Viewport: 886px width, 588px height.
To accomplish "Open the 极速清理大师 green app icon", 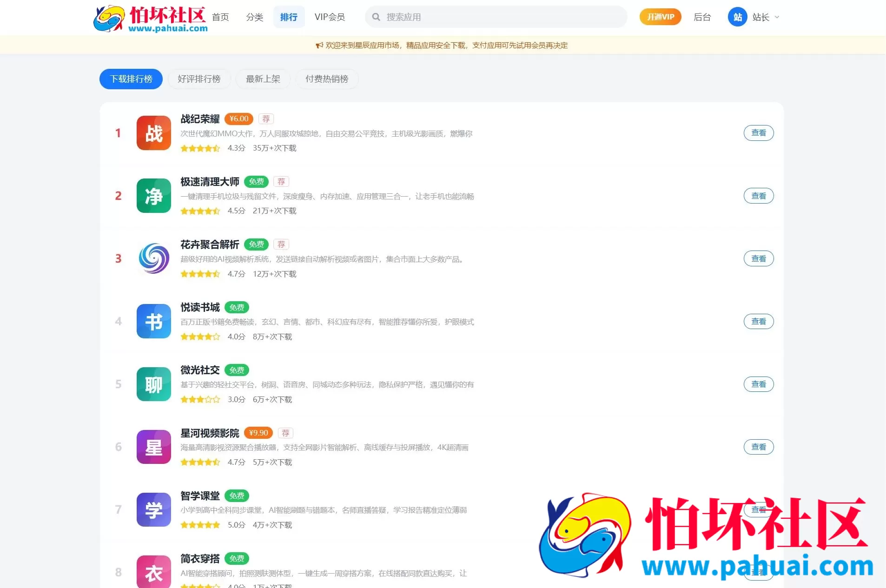I will coord(154,196).
